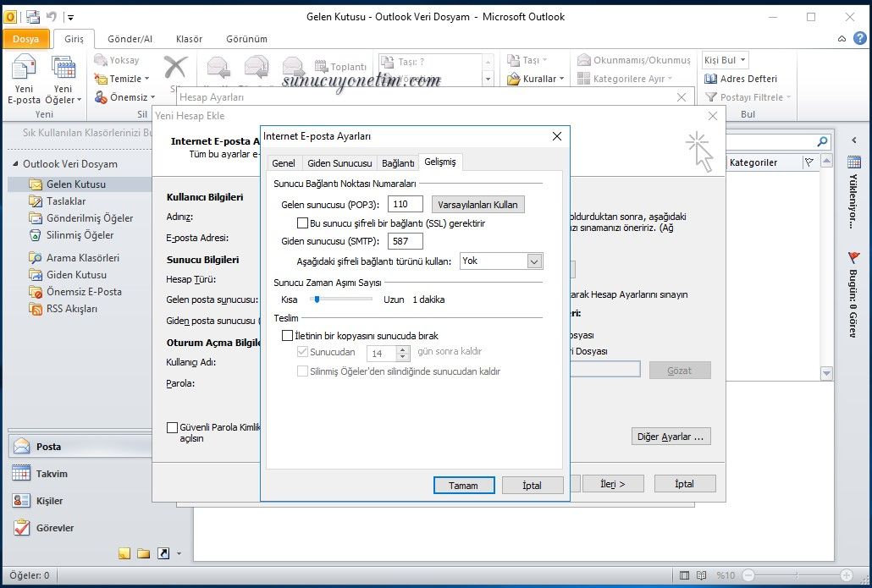Screen dimensions: 872x588
Task: Expand the To-Do bar chevron
Action: point(854,140)
